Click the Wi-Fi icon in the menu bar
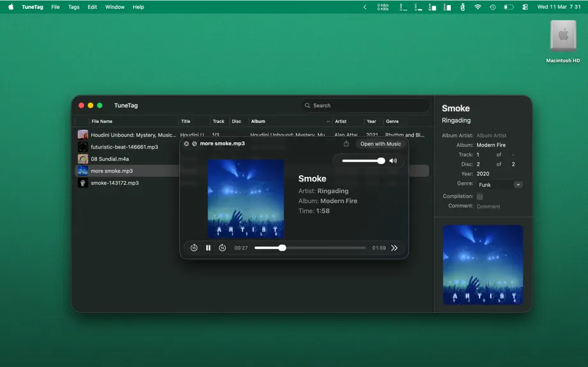This screenshot has width=588, height=367. pyautogui.click(x=478, y=7)
